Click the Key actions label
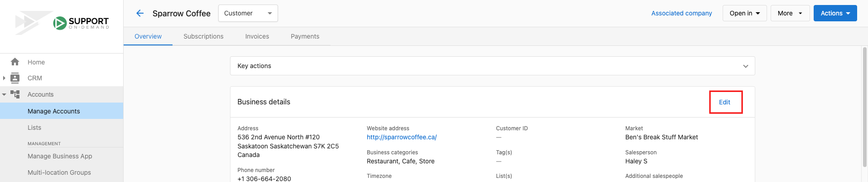This screenshot has height=182, width=868. (254, 66)
